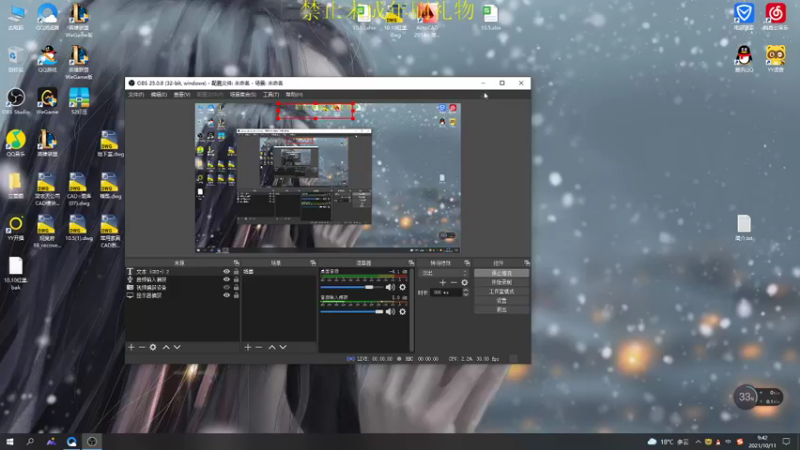Lock the 视频捕获设备 source
This screenshot has width=800, height=450.
tap(236, 287)
